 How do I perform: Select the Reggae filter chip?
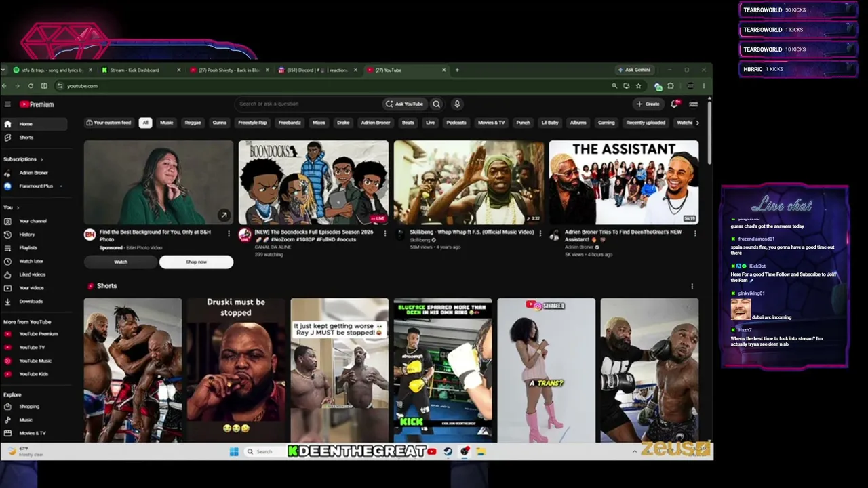193,123
